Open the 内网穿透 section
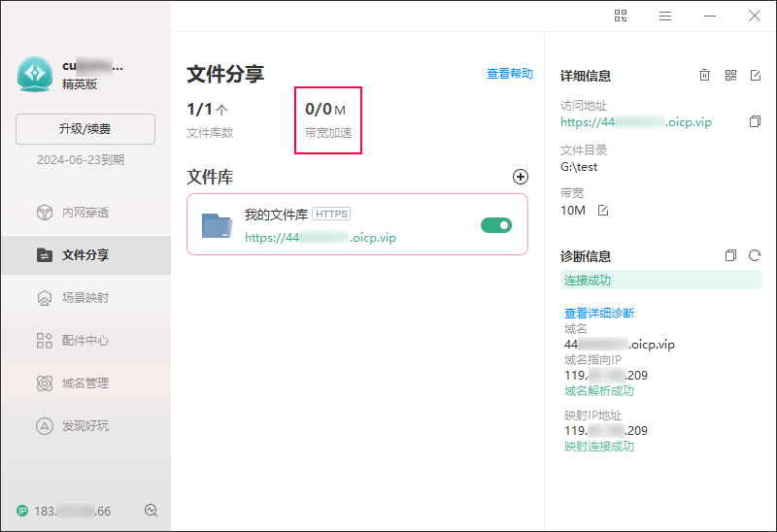This screenshot has height=532, width=777. click(85, 213)
